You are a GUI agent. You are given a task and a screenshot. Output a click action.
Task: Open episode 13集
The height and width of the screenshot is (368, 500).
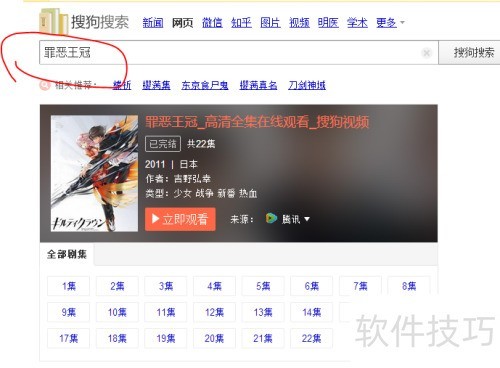click(263, 312)
